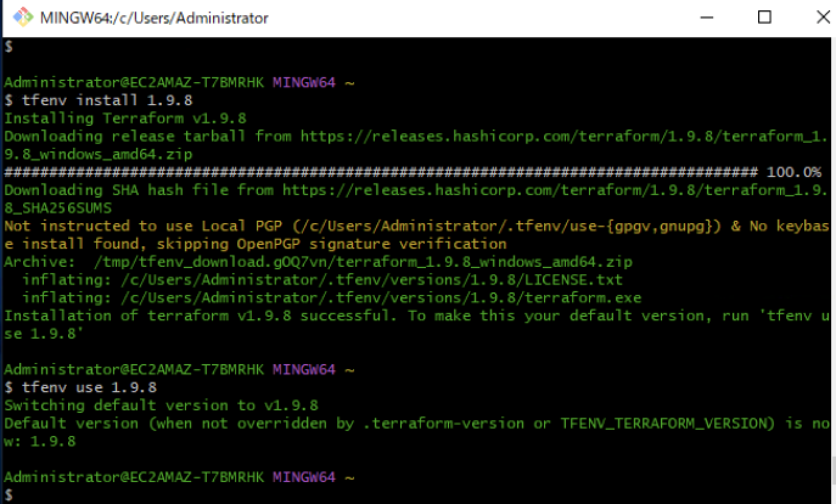Click 'Installation of terraform v1.9.8 successful' line
Screen dimensions: 836x504
point(416,316)
